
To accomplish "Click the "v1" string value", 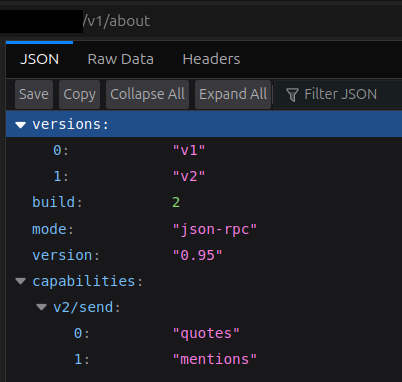I will click(189, 150).
